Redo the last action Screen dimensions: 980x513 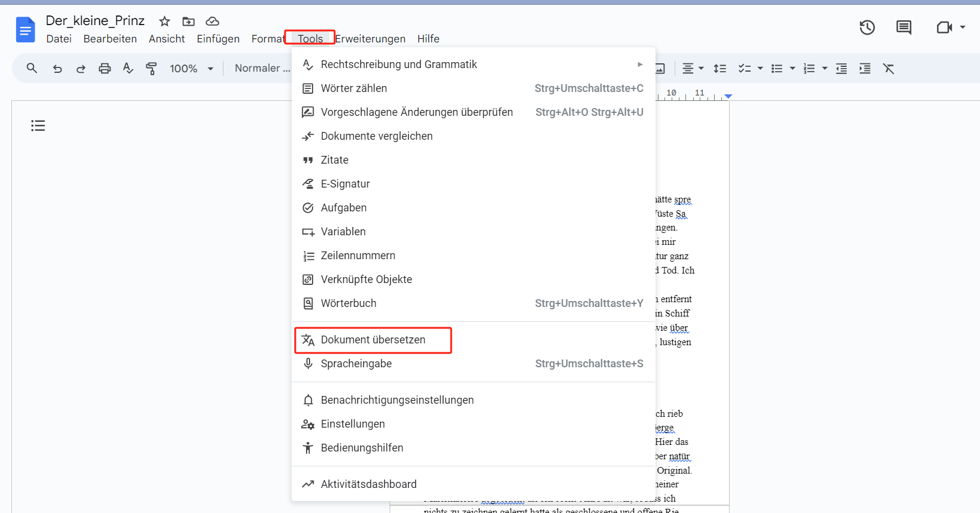[81, 69]
